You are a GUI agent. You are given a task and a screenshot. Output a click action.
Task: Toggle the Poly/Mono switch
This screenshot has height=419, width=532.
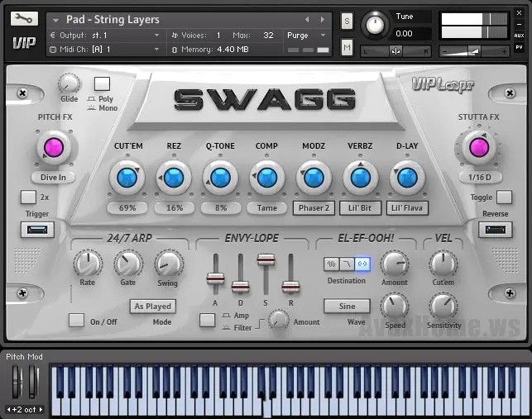(x=102, y=83)
